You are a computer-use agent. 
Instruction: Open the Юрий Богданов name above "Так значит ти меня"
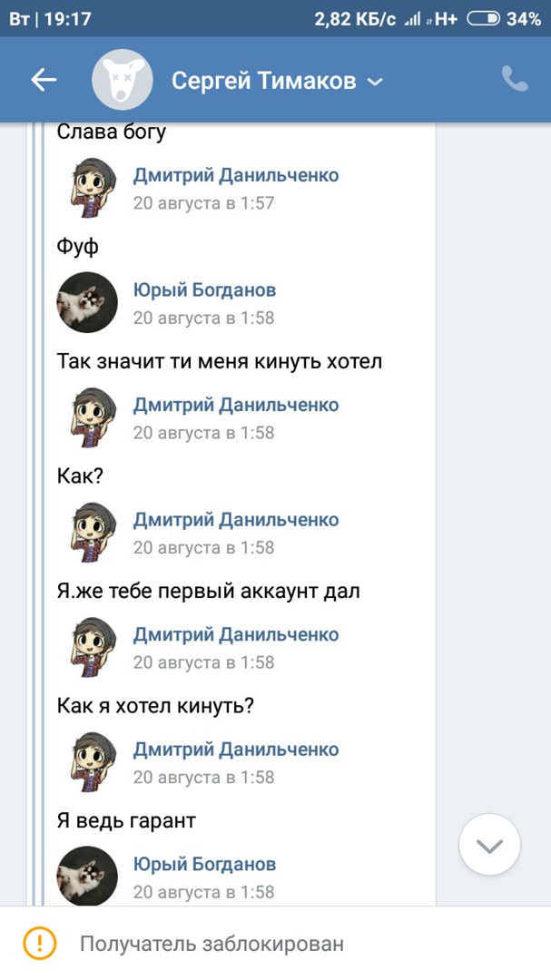coord(205,290)
